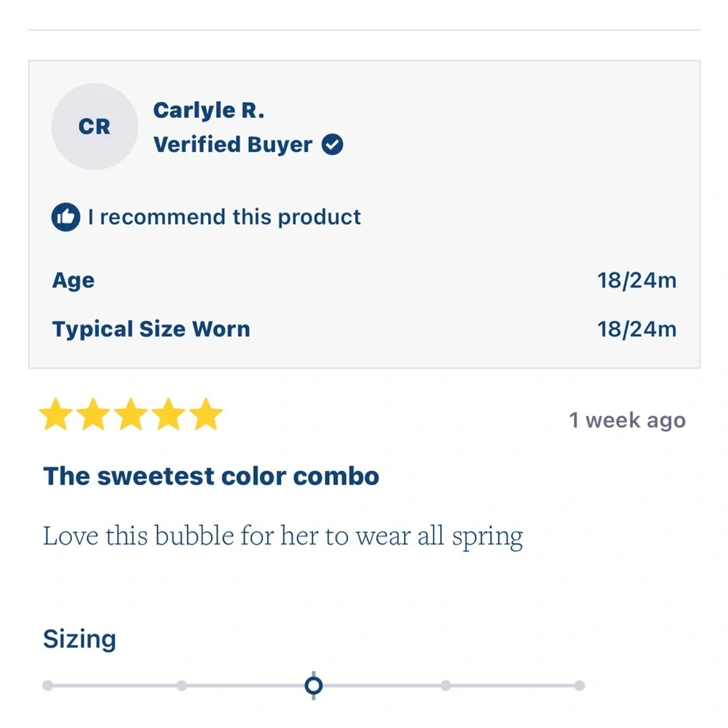
Task: Select the leftmost dot on Sizing slider
Action: [47, 686]
